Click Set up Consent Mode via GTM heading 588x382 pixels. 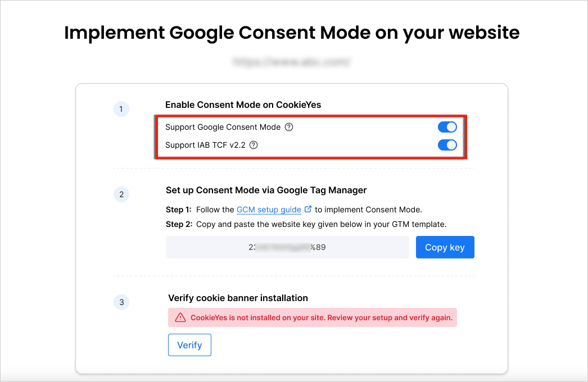coord(266,190)
